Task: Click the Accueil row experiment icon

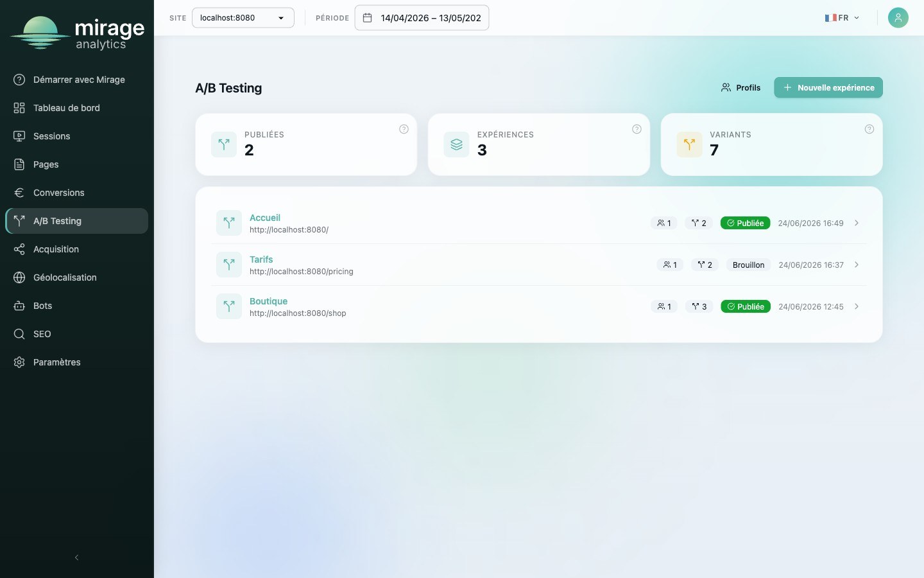Action: coord(229,223)
